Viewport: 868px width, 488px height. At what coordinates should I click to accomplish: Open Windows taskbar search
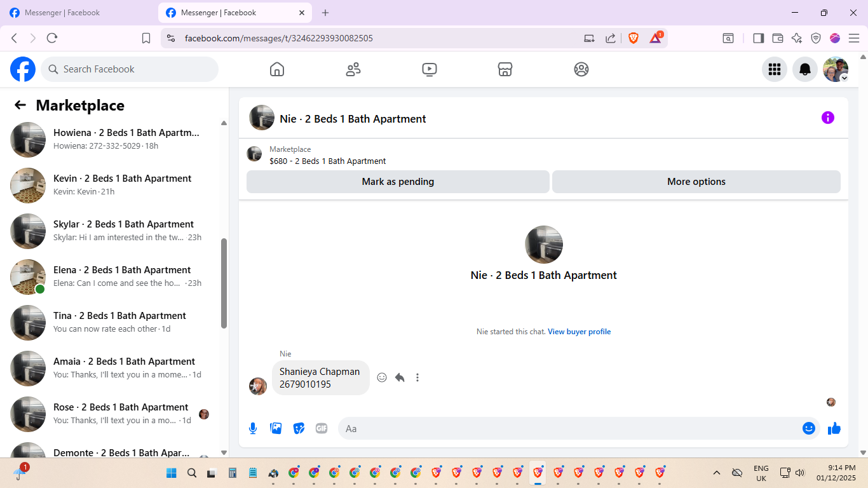pyautogui.click(x=192, y=473)
